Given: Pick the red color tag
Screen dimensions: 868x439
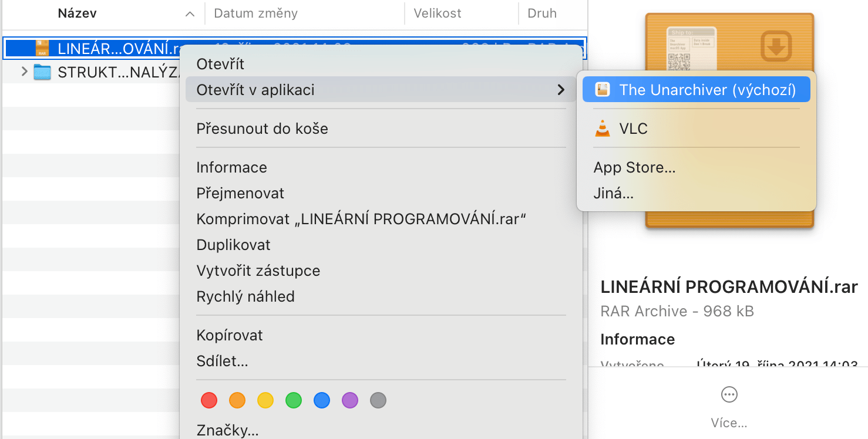Looking at the screenshot, I should point(209,401).
